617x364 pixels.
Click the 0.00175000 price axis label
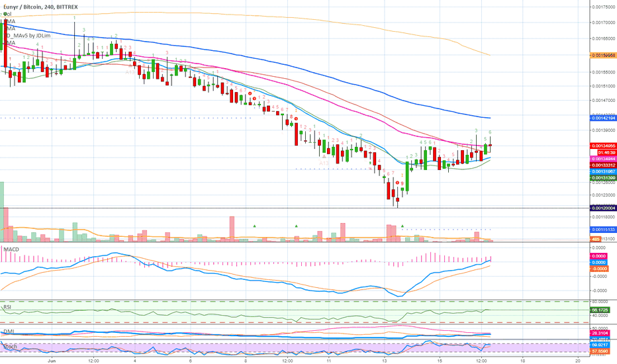[604, 7]
